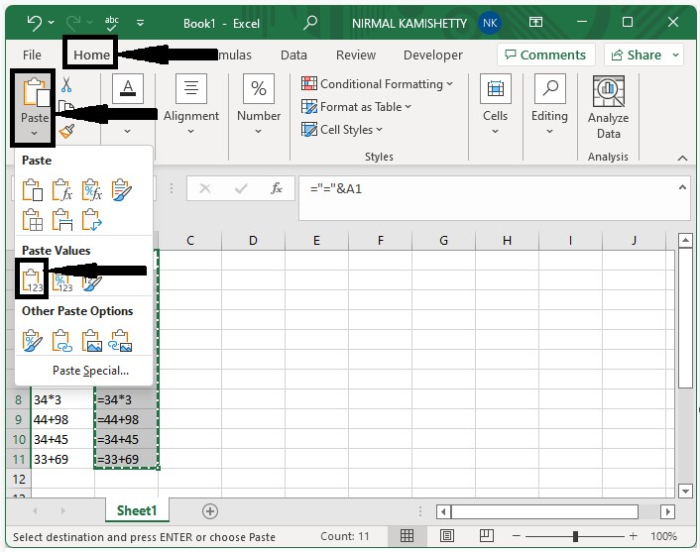Open Paste Special... dialog
Screen dimensions: 700x552
click(x=91, y=370)
